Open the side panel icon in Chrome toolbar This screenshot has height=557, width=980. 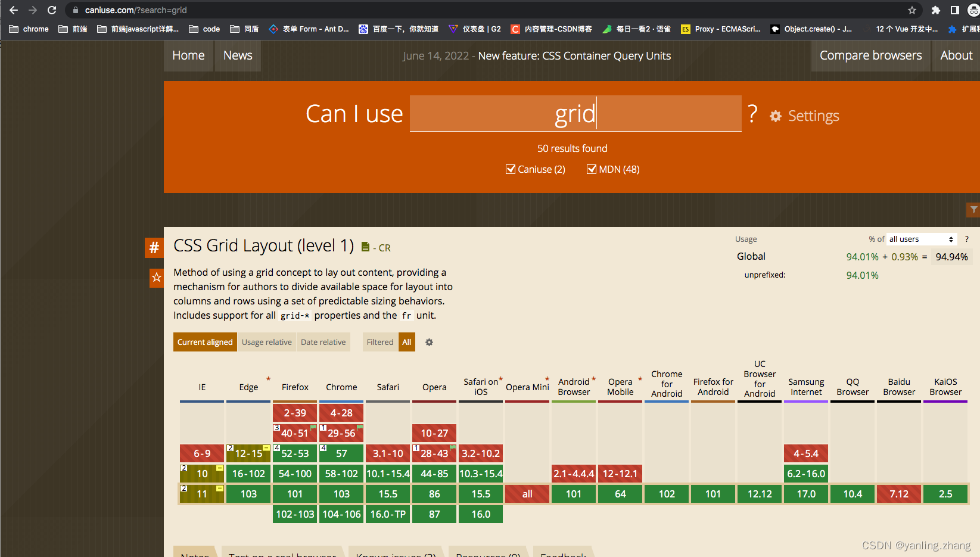955,10
